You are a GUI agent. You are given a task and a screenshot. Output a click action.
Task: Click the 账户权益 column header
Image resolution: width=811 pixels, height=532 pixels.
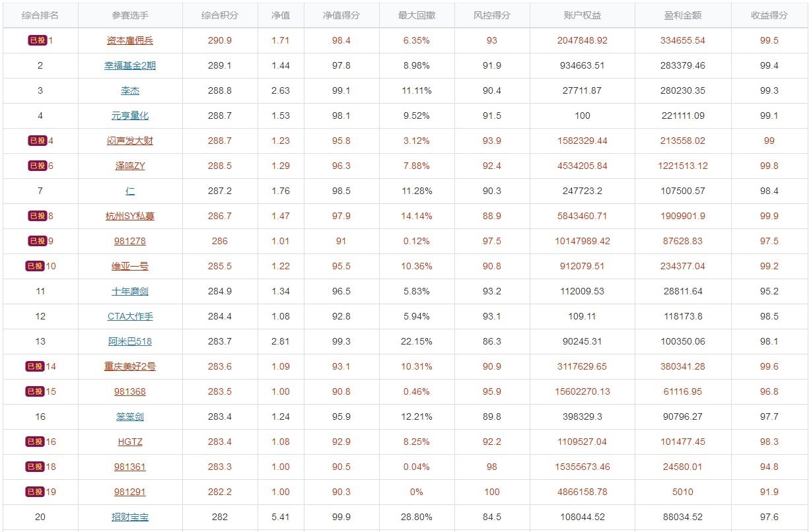(582, 15)
